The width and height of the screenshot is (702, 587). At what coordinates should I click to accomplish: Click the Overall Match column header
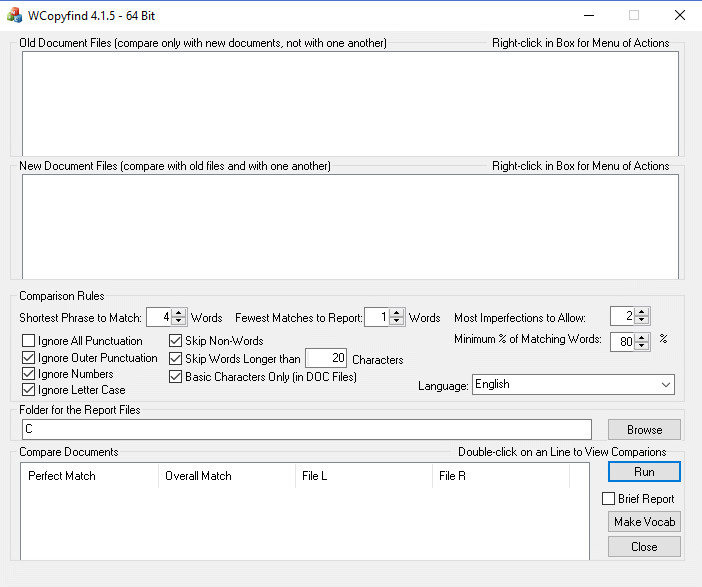coord(227,476)
